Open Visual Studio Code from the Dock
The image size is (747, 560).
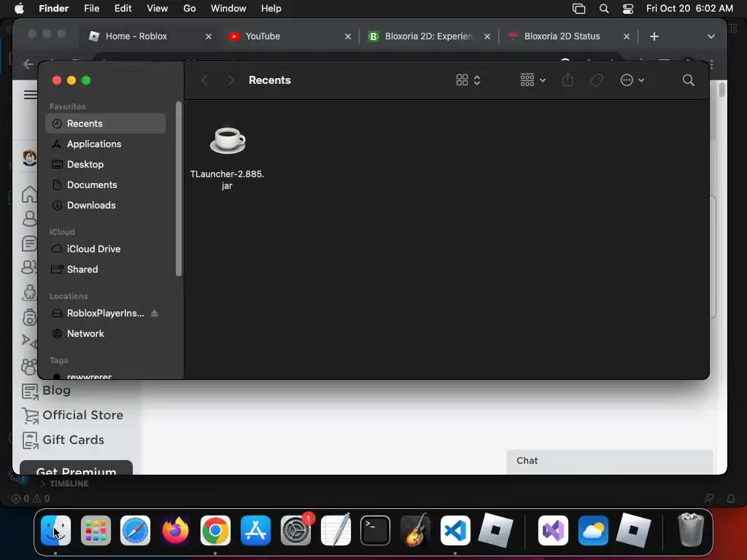(x=455, y=530)
